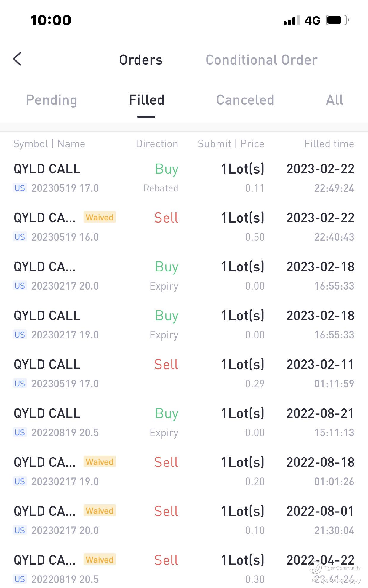The image size is (368, 588).
Task: Tap the Waived badge on 20230217 20.0 order
Action: pos(100,511)
